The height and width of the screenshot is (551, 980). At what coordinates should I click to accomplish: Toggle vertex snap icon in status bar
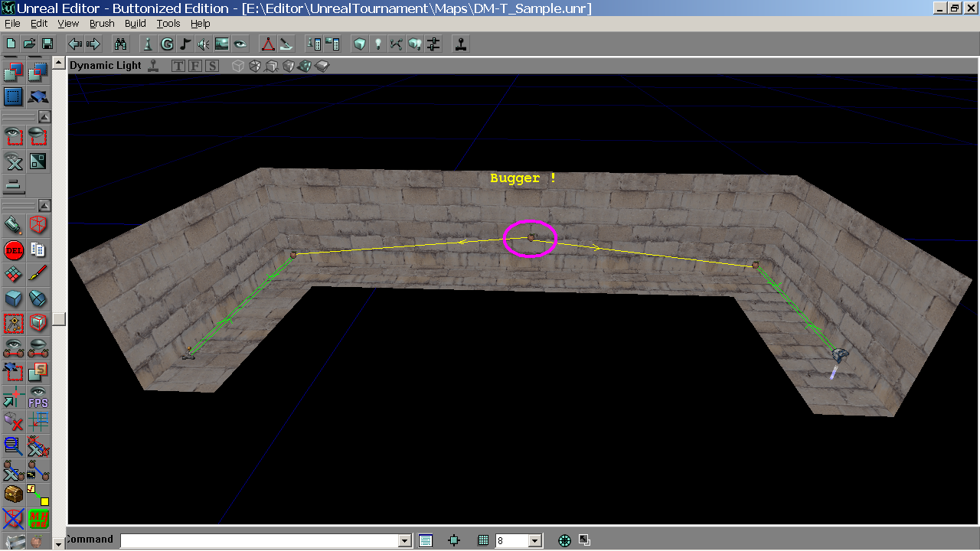454,540
